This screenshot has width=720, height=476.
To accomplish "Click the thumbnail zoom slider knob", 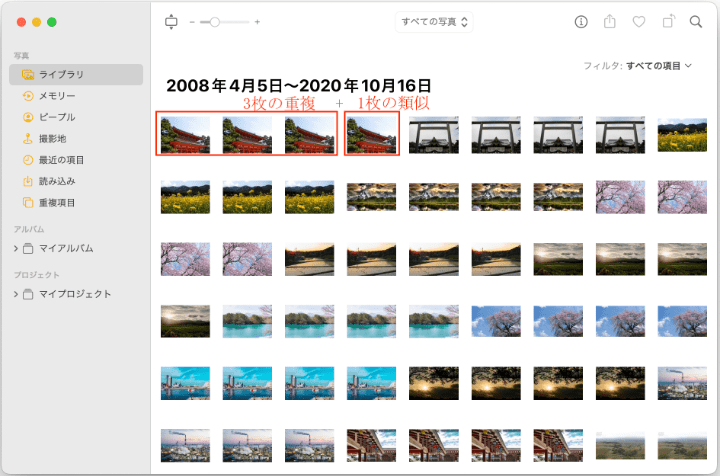I will pyautogui.click(x=214, y=22).
